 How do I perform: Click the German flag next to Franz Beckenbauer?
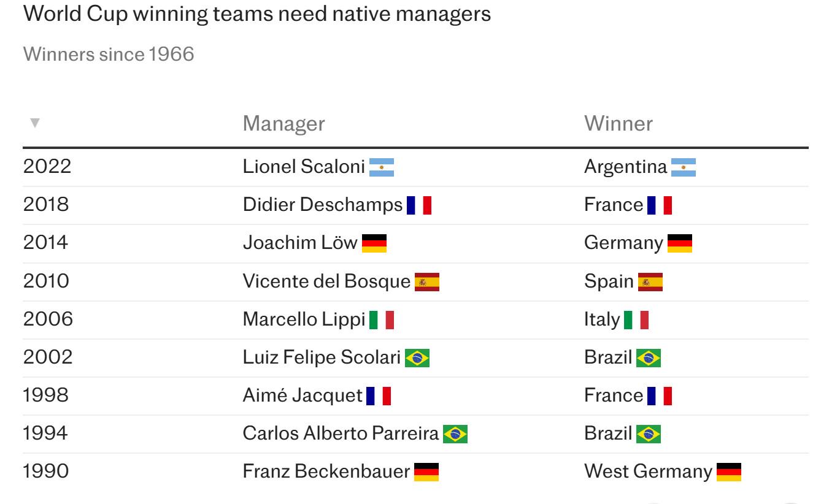tap(426, 472)
